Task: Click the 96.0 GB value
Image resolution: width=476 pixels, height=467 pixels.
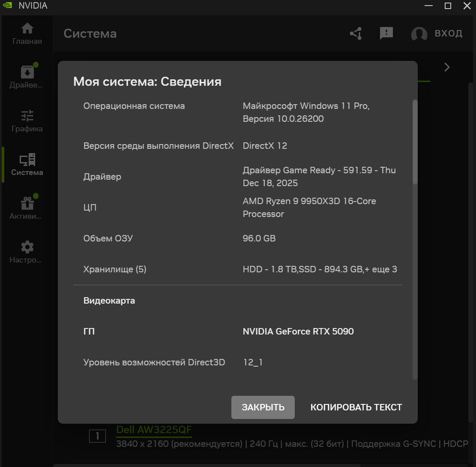Action: pos(259,238)
